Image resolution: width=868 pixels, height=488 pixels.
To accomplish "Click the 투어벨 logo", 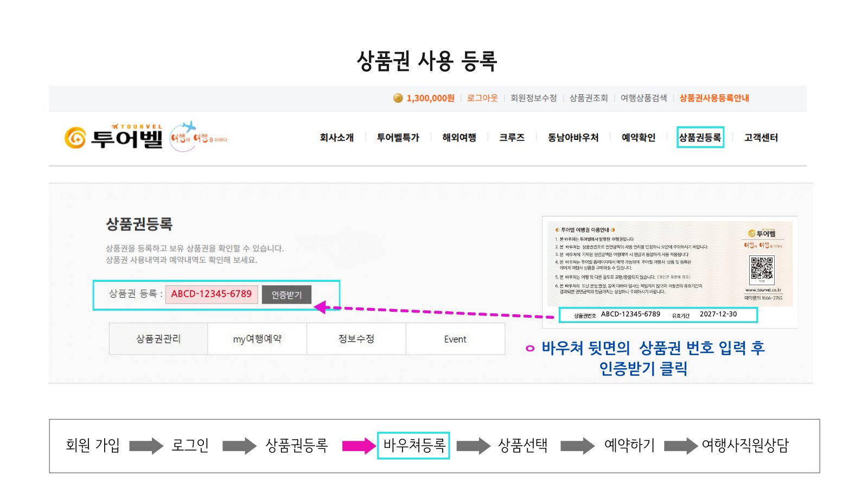I will coord(113,138).
